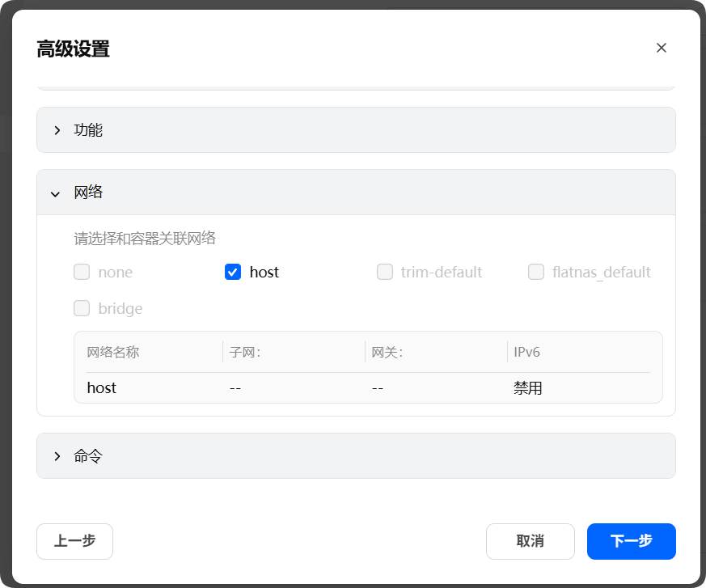Click the 网络名称 column header
This screenshot has width=706, height=588.
click(x=113, y=351)
